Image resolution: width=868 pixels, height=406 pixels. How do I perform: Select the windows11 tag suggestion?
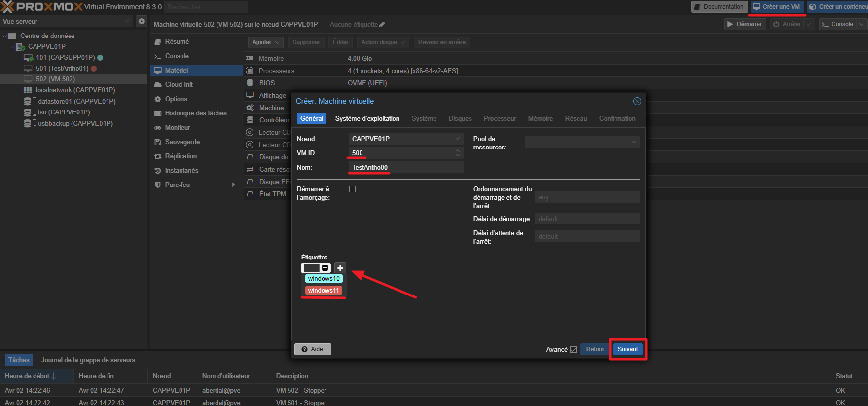tap(324, 291)
